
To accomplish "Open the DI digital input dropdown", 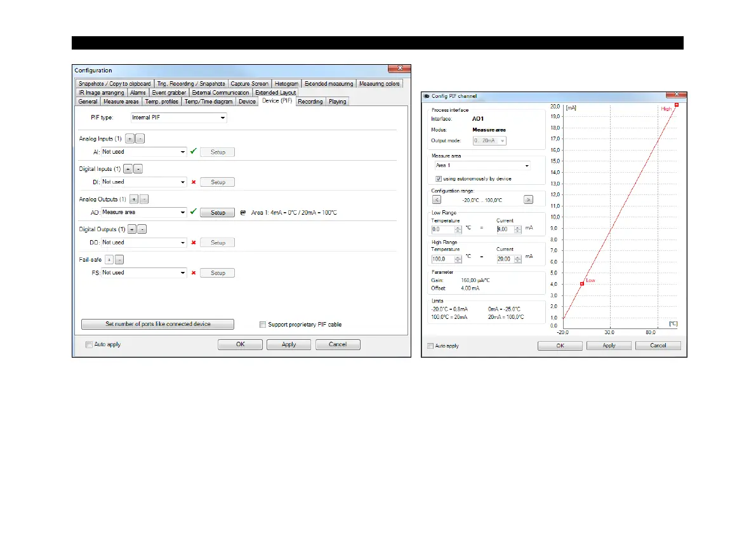I will pyautogui.click(x=143, y=182).
